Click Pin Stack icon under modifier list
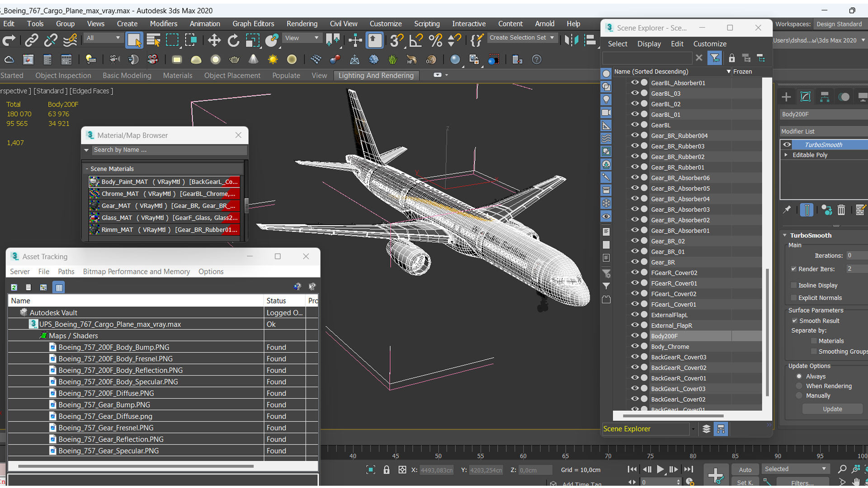This screenshot has height=488, width=868. click(787, 210)
